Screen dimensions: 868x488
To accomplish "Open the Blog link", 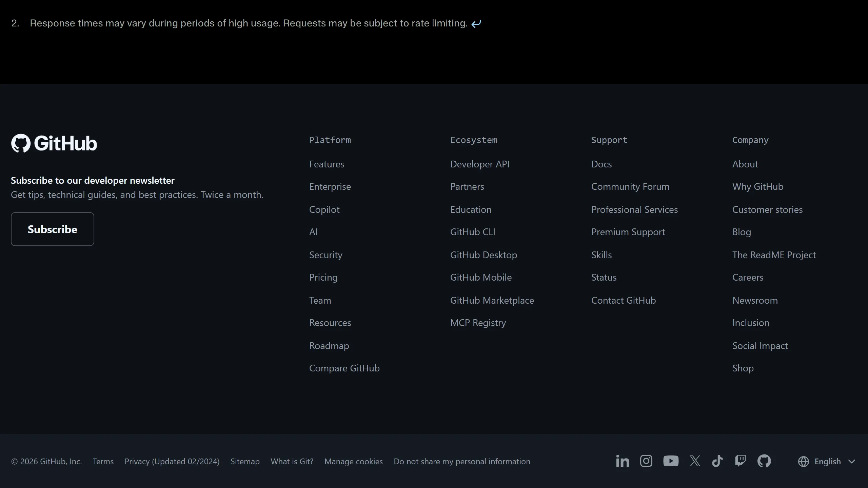I will [742, 232].
